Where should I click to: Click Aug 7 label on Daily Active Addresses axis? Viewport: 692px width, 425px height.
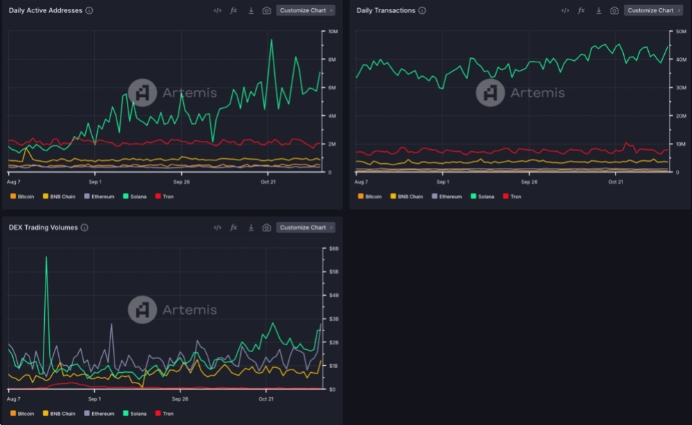pos(14,182)
